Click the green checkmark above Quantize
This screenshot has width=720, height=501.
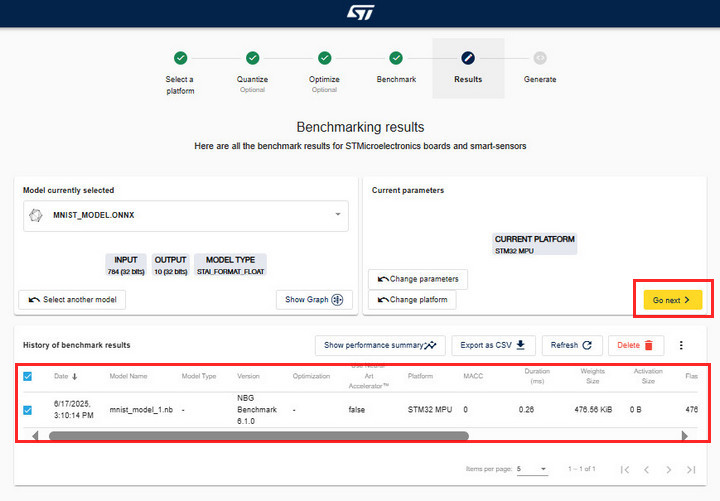pyautogui.click(x=253, y=58)
